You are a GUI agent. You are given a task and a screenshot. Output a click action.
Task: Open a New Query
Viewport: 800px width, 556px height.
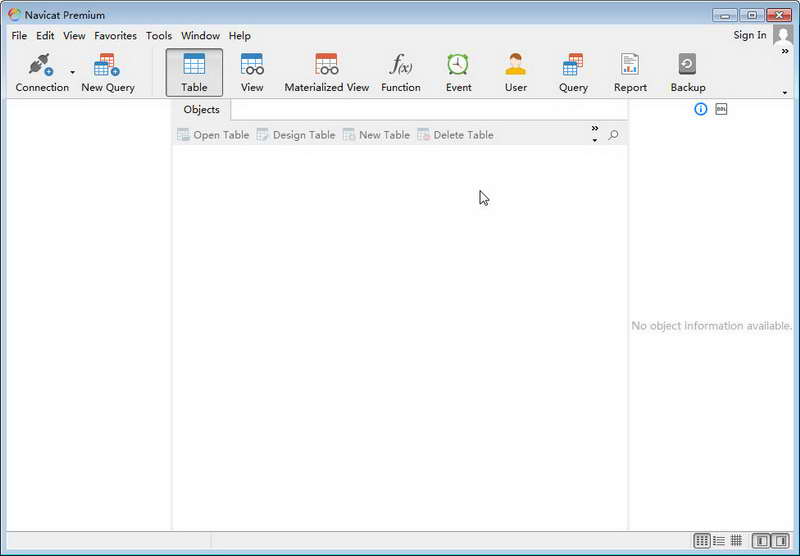point(108,72)
